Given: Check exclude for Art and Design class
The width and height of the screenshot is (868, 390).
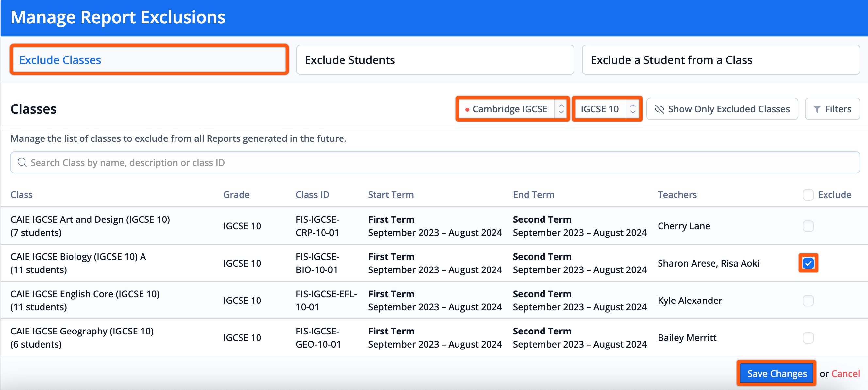Looking at the screenshot, I should tap(808, 226).
